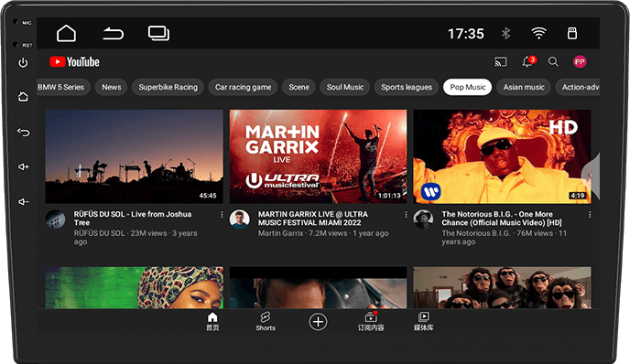The width and height of the screenshot is (630, 364).
Task: Select the Car racing game chip
Action: coord(243,87)
